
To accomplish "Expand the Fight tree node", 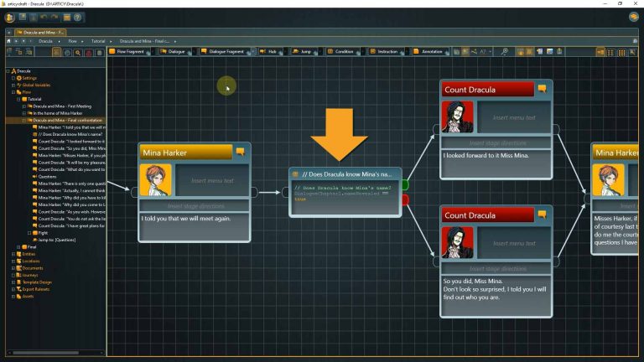I will [29, 233].
